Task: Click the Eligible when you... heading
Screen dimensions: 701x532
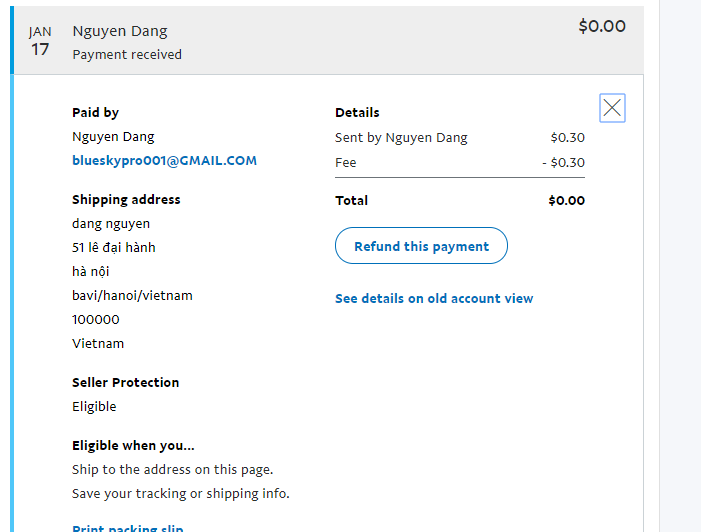Action: point(133,445)
